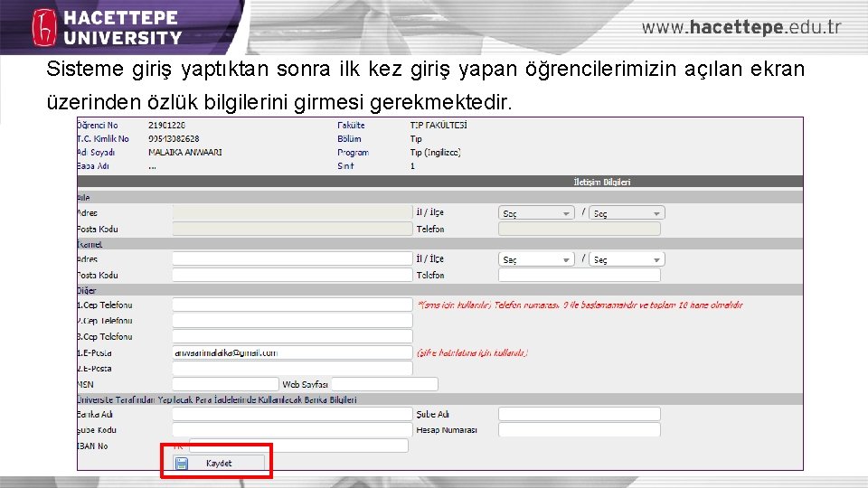Image resolution: width=868 pixels, height=488 pixels.
Task: Click the student name MALAIKA ANWAARI
Action: [184, 152]
